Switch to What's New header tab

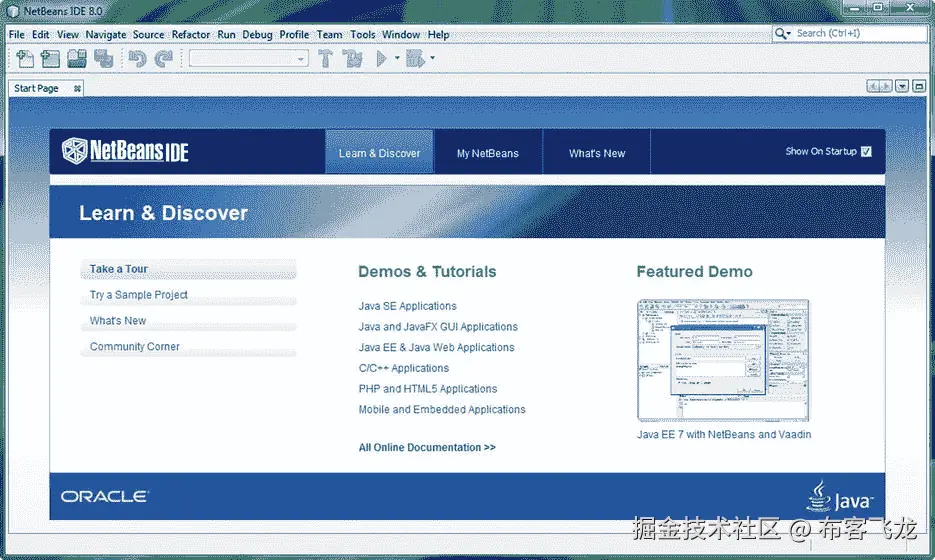click(x=597, y=152)
